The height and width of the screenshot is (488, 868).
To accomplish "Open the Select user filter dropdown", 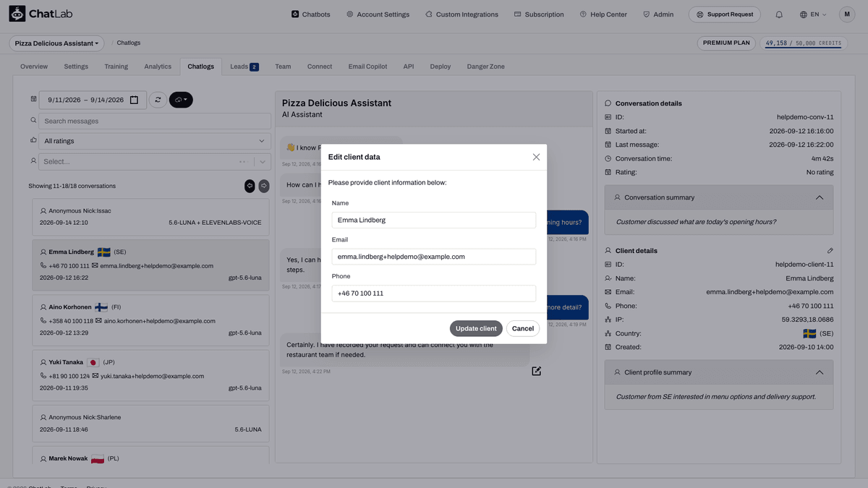I will 155,161.
